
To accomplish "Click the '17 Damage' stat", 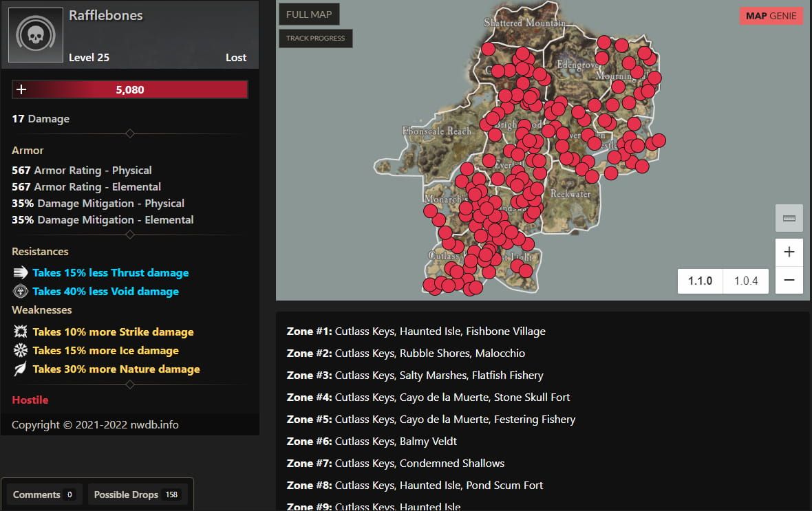I will [x=41, y=118].
